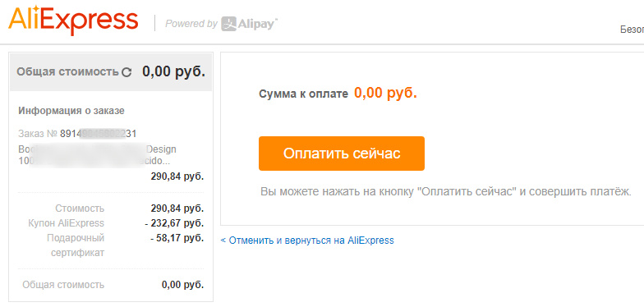Viewport: 644px width, 307px height.
Task: Click the coupon discount "- 232,67 руб."
Action: click(174, 223)
